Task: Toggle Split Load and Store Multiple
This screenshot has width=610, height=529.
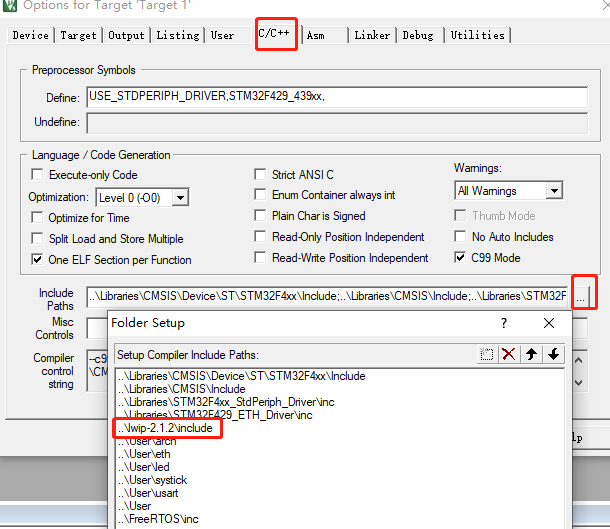Action: (x=37, y=238)
